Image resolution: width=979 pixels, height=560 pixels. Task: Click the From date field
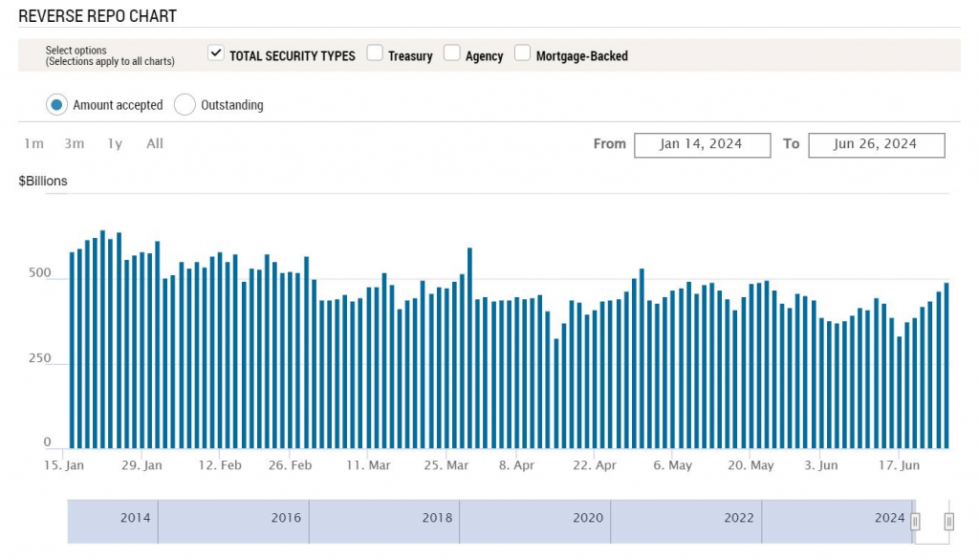point(701,144)
